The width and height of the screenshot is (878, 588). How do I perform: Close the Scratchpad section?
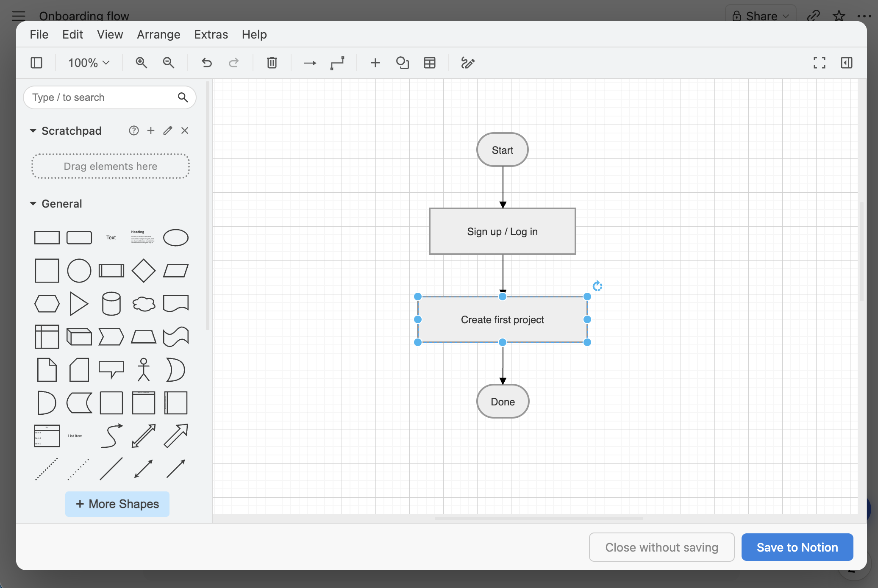click(x=185, y=130)
